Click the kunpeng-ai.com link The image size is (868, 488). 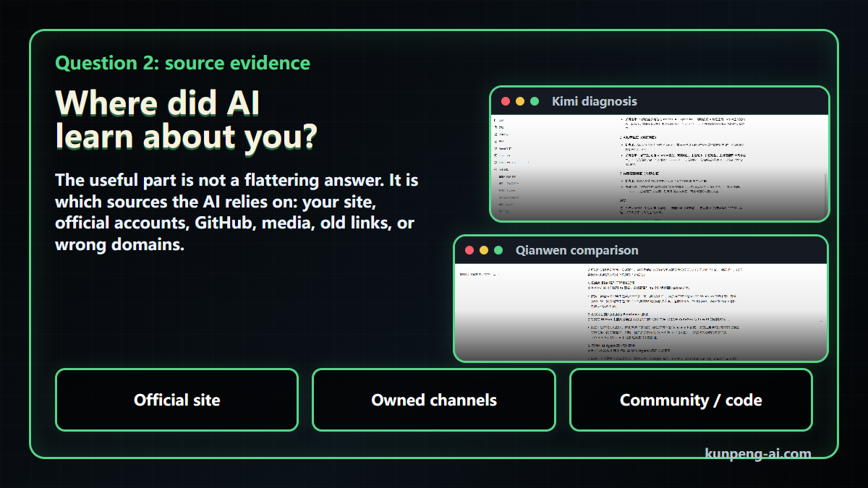[758, 454]
